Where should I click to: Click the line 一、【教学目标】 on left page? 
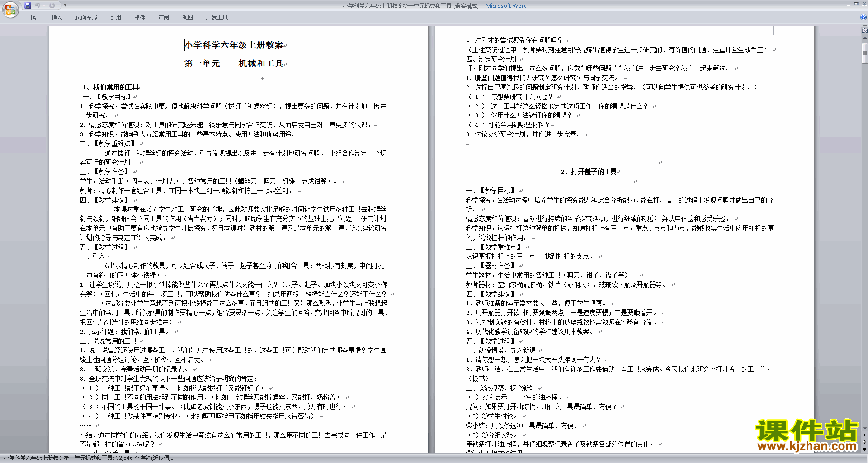click(x=107, y=97)
